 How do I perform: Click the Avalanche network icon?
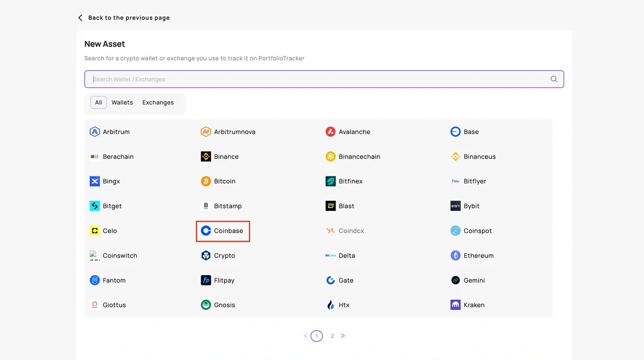[x=331, y=131]
